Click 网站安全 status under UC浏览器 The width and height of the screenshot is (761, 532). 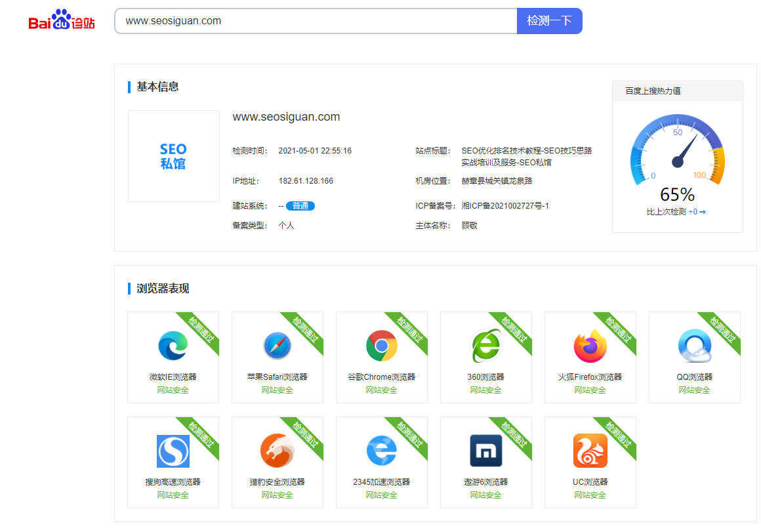coord(590,495)
